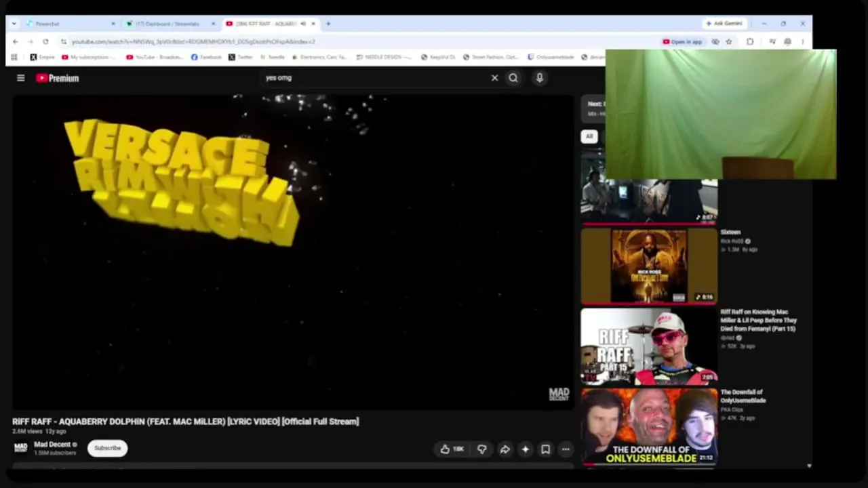Mute the RIFF RAFF tab audio
Screen dimensions: 868x488
pos(303,24)
